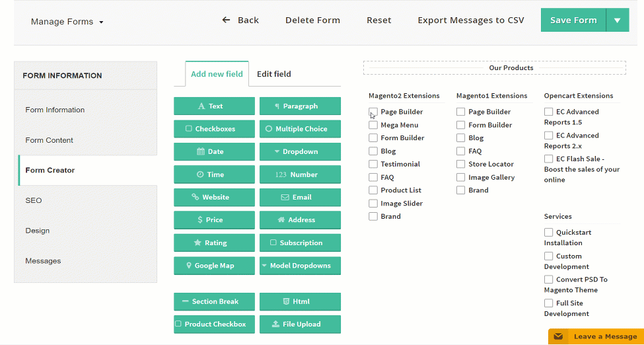
Task: Switch to the Add new field tab
Action: tap(217, 74)
